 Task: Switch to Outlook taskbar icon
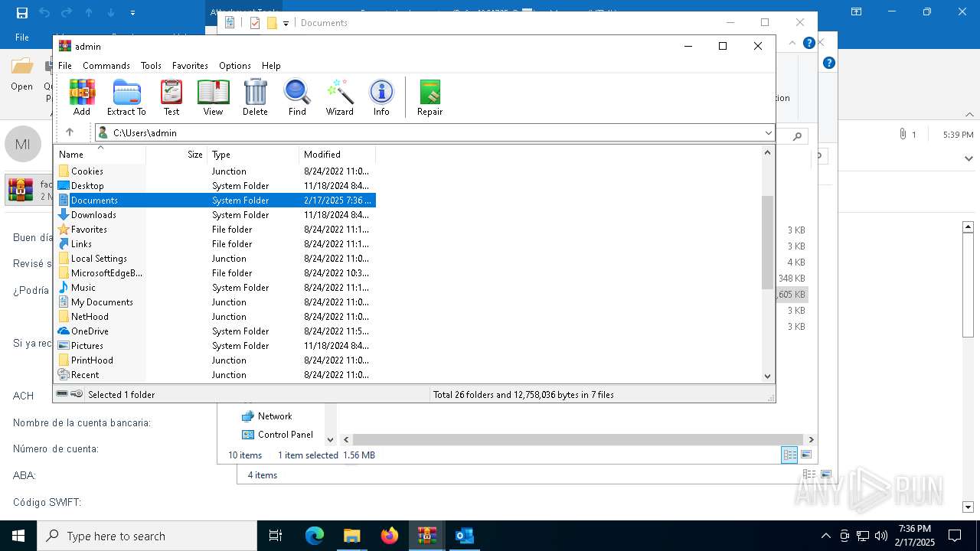point(464,536)
